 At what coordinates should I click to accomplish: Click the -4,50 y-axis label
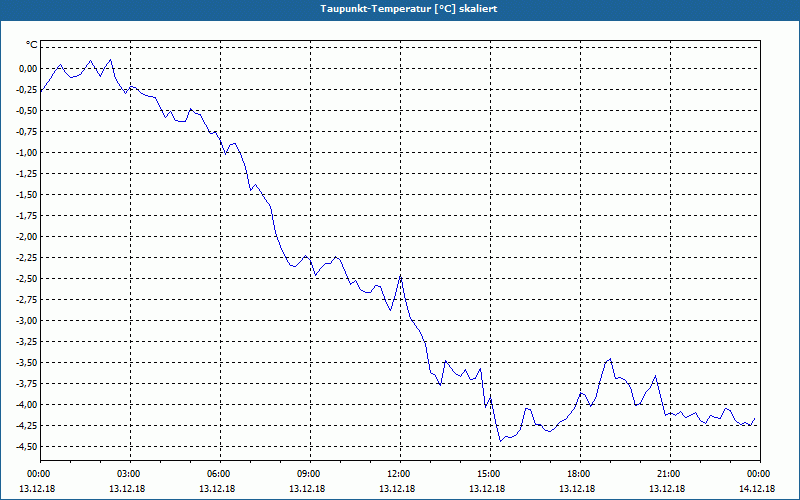point(27,447)
